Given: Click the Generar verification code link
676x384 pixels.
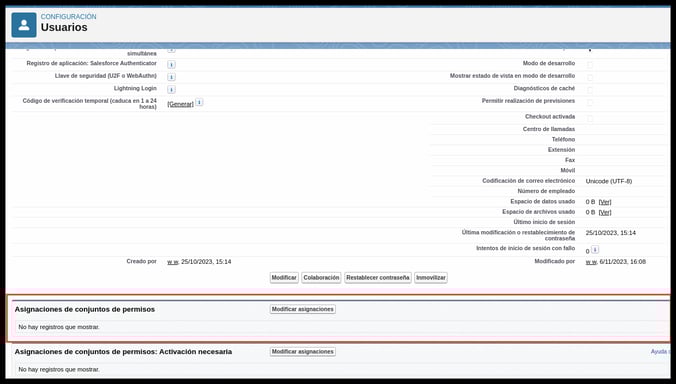Looking at the screenshot, I should (x=180, y=104).
